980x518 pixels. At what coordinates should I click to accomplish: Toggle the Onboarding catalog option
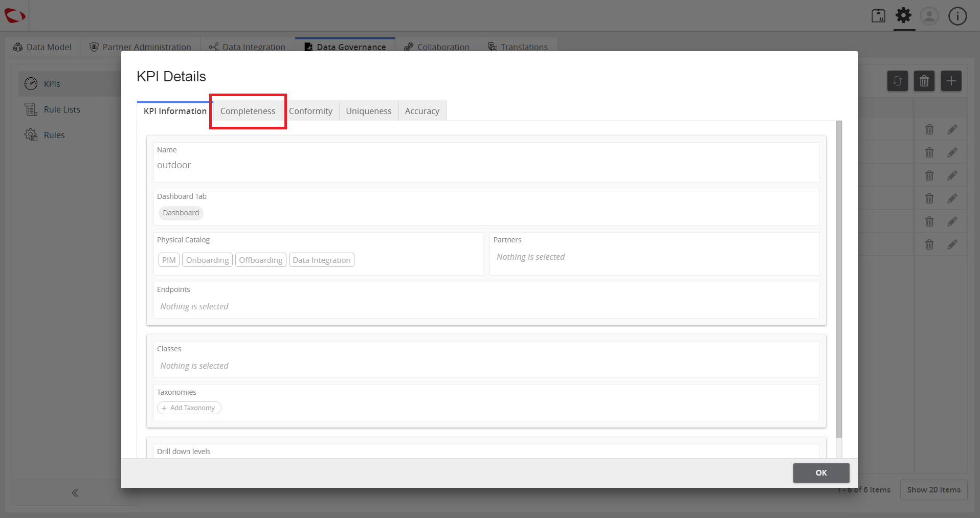point(207,260)
